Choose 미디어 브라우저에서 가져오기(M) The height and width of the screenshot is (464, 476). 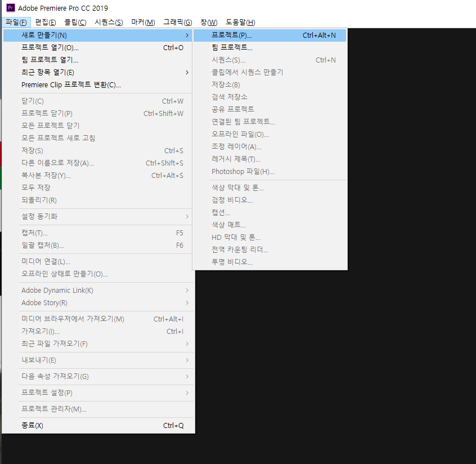98,319
